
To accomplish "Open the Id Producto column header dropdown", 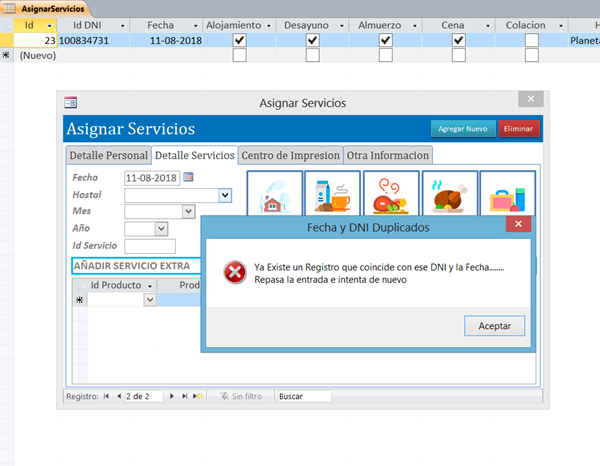I will tap(150, 286).
